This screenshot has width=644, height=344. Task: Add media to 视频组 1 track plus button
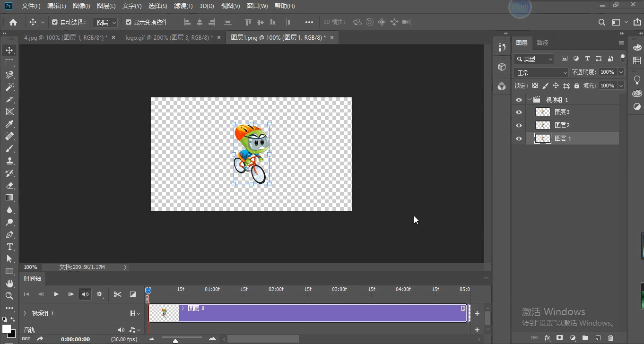click(x=477, y=313)
